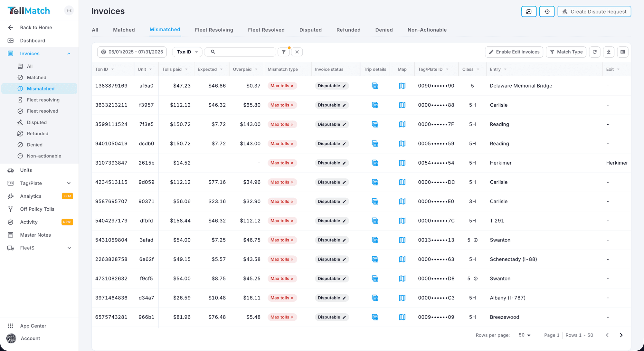
Task: Download the invoices list
Action: [x=609, y=52]
